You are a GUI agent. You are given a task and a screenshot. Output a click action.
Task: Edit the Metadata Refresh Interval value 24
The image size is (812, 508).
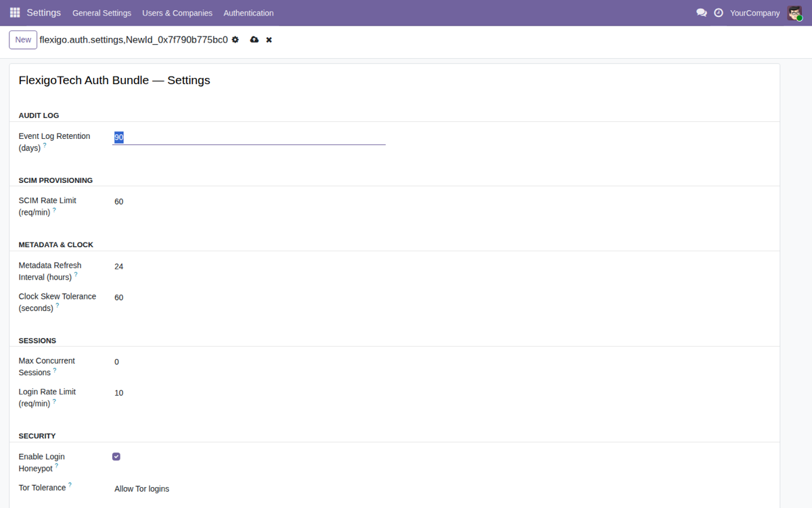coord(249,267)
